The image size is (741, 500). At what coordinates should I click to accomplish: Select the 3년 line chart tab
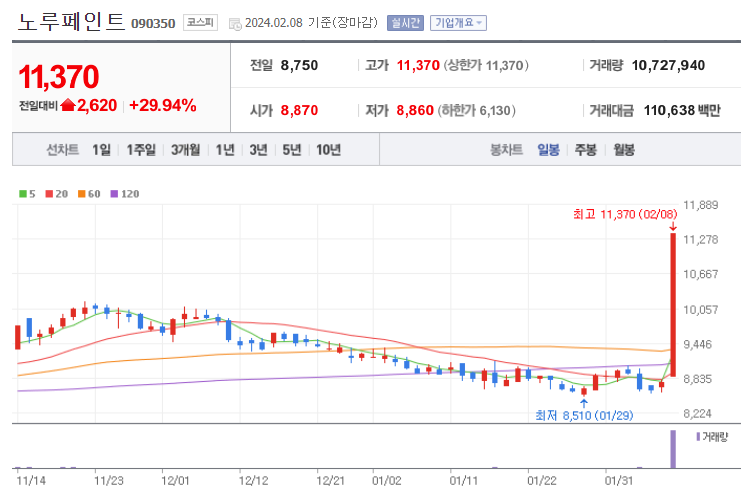[x=258, y=150]
